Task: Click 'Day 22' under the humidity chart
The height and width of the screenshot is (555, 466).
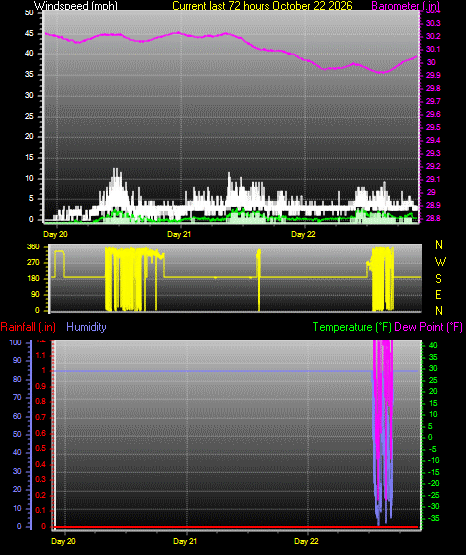Action: pyautogui.click(x=306, y=541)
